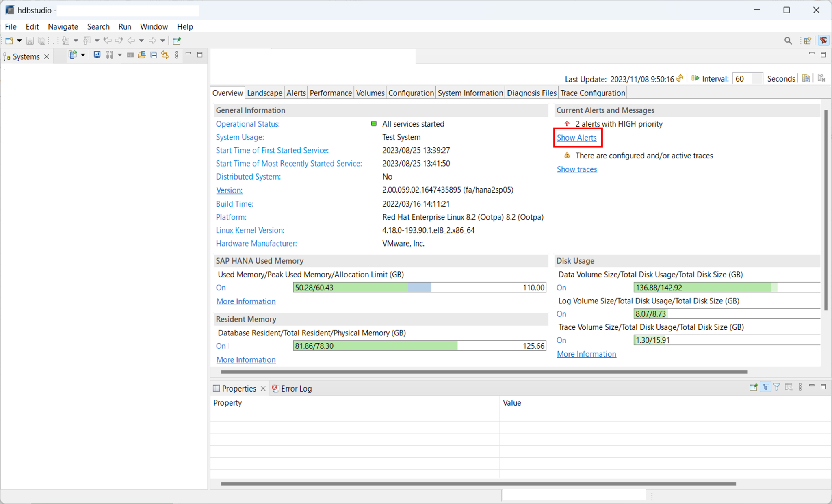Screen dimensions: 832x504
Task: Click Link with Editor arrows icon
Action: (x=165, y=55)
